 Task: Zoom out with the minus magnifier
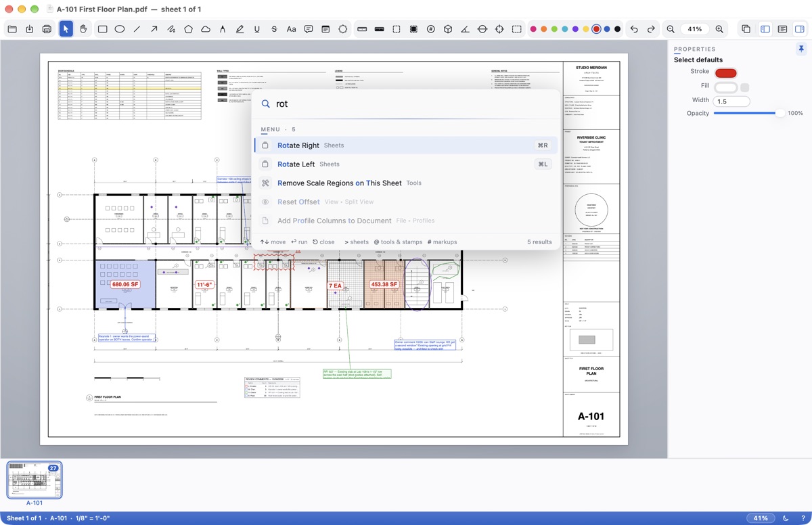(x=671, y=29)
